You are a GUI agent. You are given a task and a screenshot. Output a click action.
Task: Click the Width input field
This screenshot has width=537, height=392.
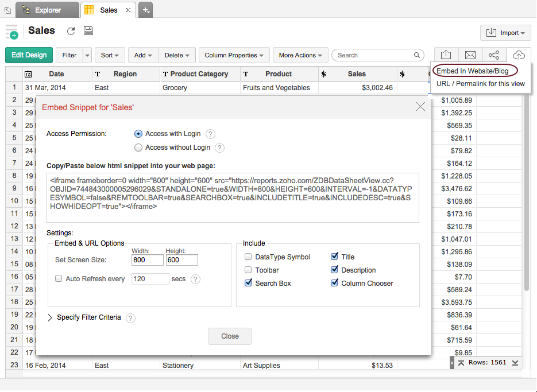click(x=147, y=260)
